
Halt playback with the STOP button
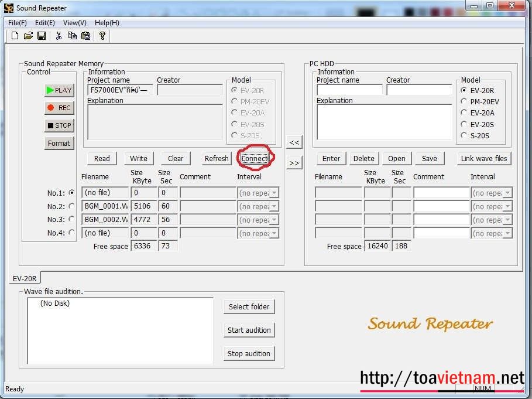click(x=59, y=125)
